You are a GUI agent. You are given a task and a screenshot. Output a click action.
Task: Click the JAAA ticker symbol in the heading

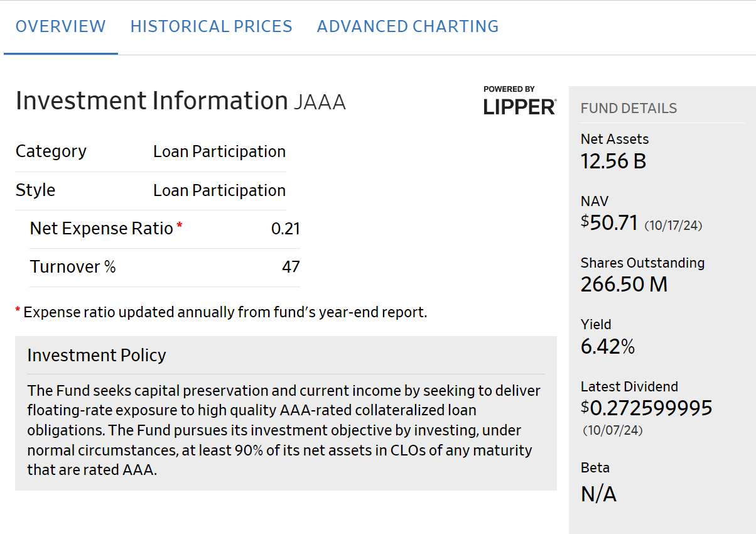tap(321, 101)
